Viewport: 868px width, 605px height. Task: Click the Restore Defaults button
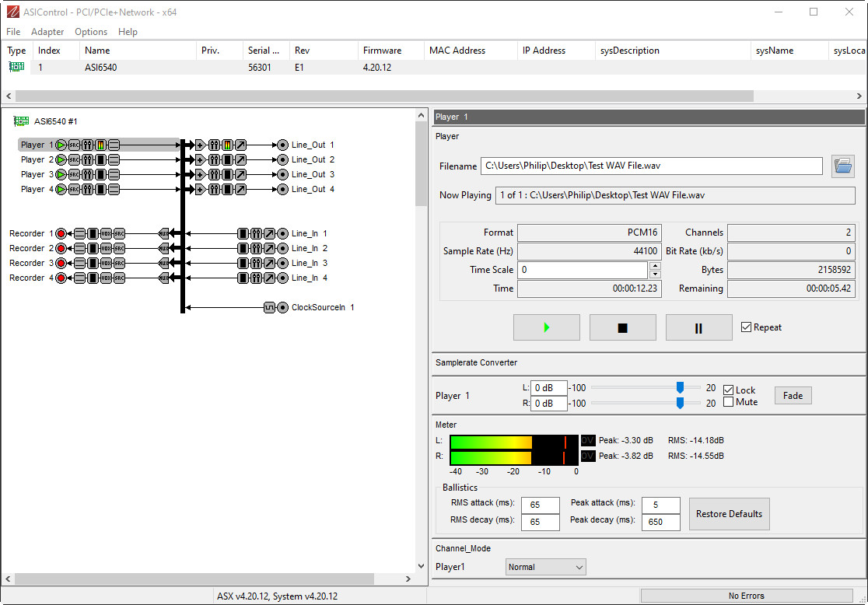click(x=729, y=514)
